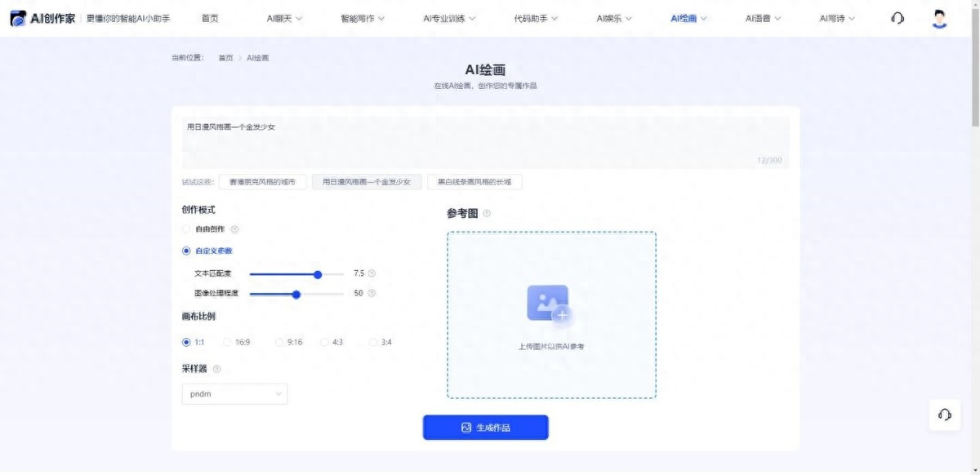Viewport: 980px width, 475px height.
Task: Open the pndm sampler dropdown
Action: click(x=234, y=393)
